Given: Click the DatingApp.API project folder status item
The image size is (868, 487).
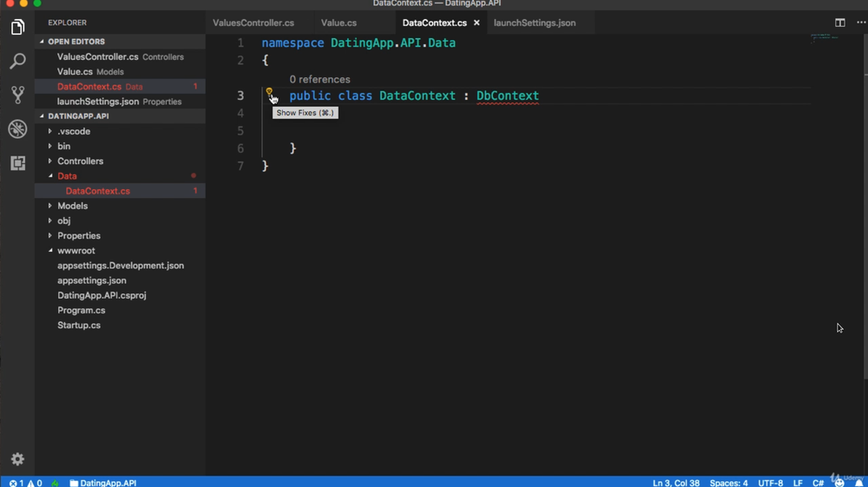Looking at the screenshot, I should point(103,483).
